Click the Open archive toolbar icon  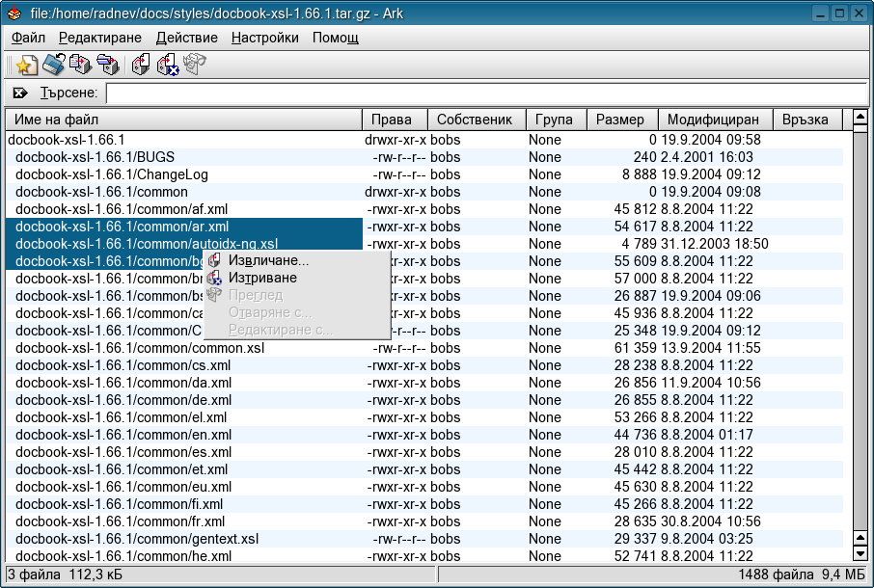(53, 66)
